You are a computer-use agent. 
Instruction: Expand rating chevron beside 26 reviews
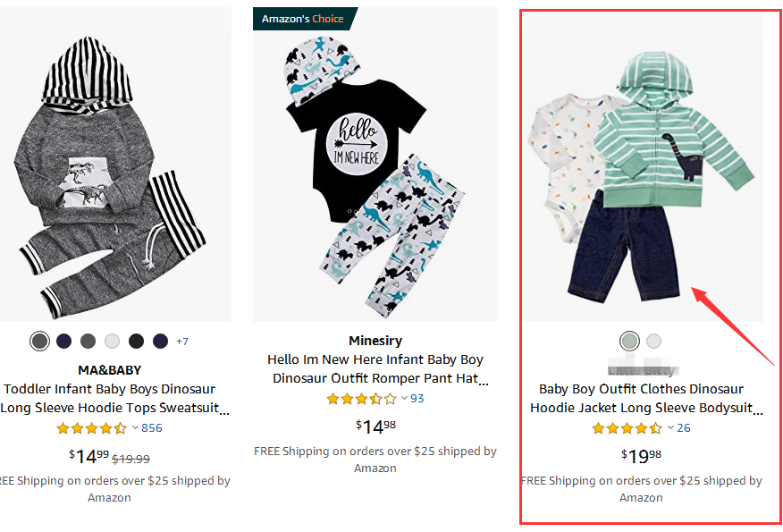coord(670,428)
